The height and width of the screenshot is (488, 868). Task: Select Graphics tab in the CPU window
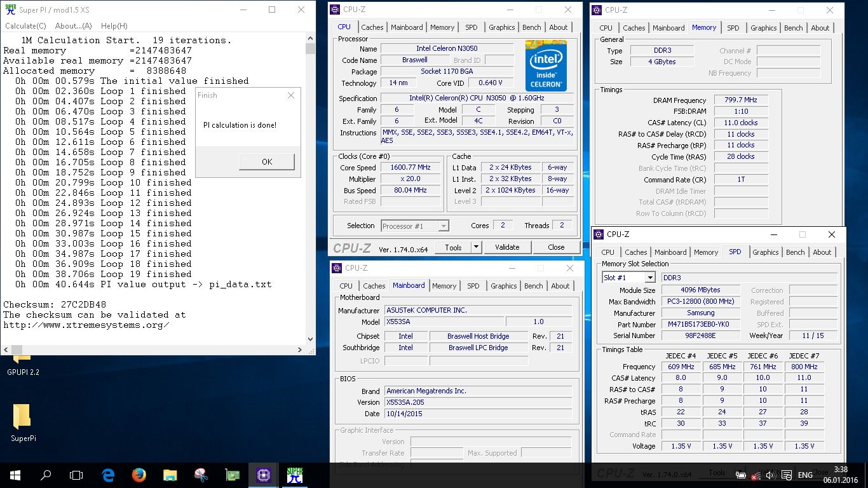502,27
